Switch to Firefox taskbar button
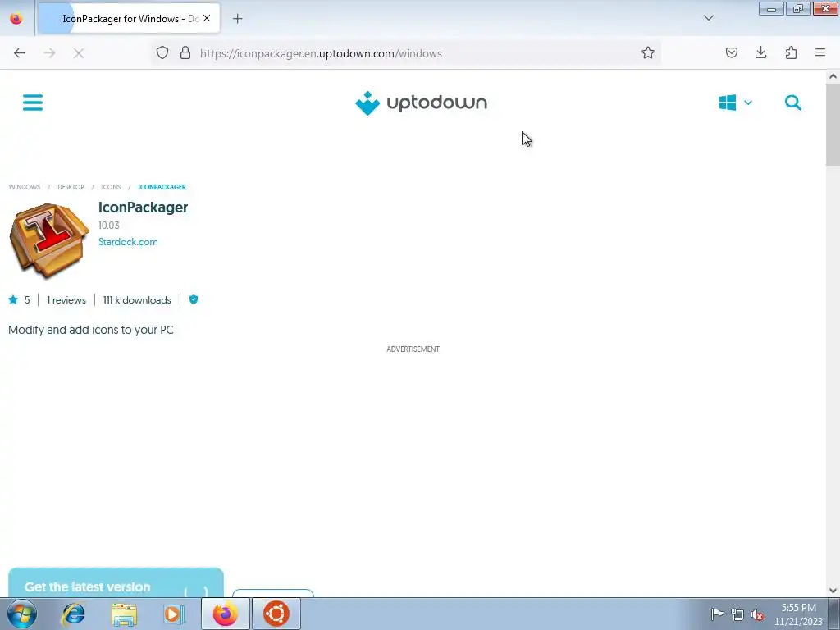This screenshot has width=840, height=630. 225,614
